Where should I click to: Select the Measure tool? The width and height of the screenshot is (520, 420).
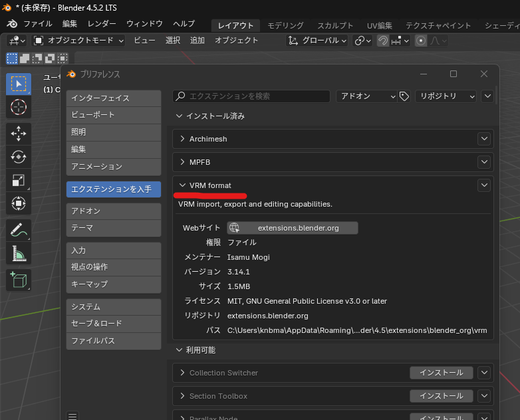pos(19,254)
